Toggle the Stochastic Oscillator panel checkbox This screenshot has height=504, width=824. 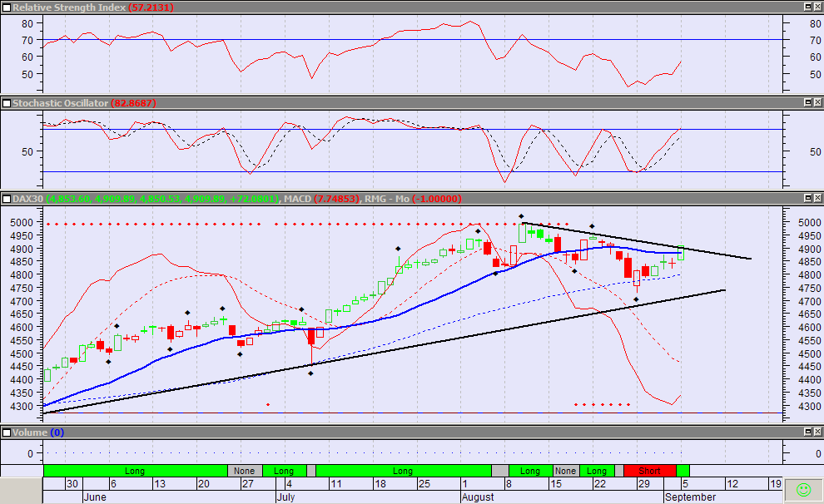pyautogui.click(x=7, y=103)
